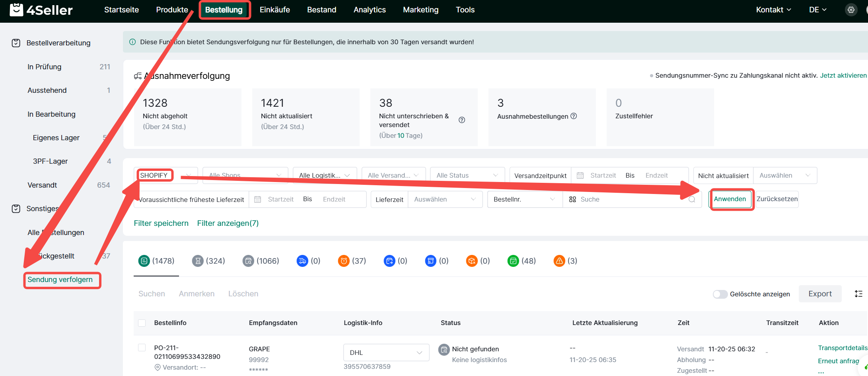Select the green delivered icon with 48
This screenshot has width=868, height=376.
pyautogui.click(x=513, y=261)
